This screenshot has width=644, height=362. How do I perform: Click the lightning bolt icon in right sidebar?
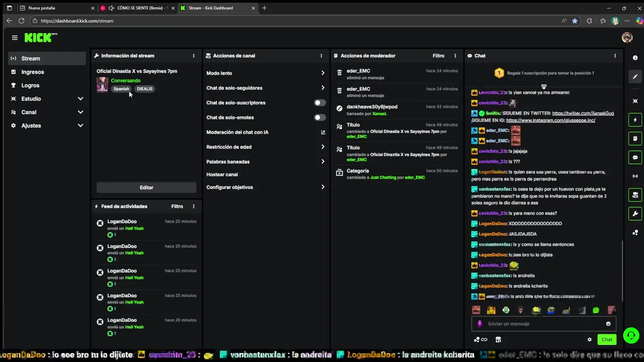pyautogui.click(x=635, y=120)
